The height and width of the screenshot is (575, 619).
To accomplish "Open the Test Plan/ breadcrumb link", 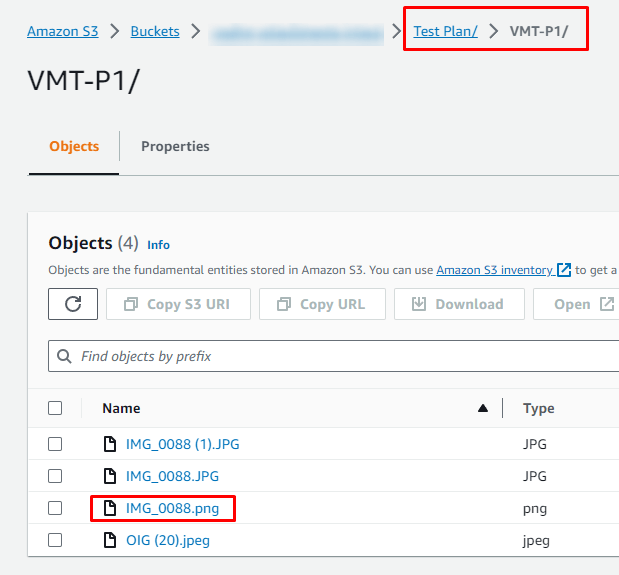I will point(445,31).
